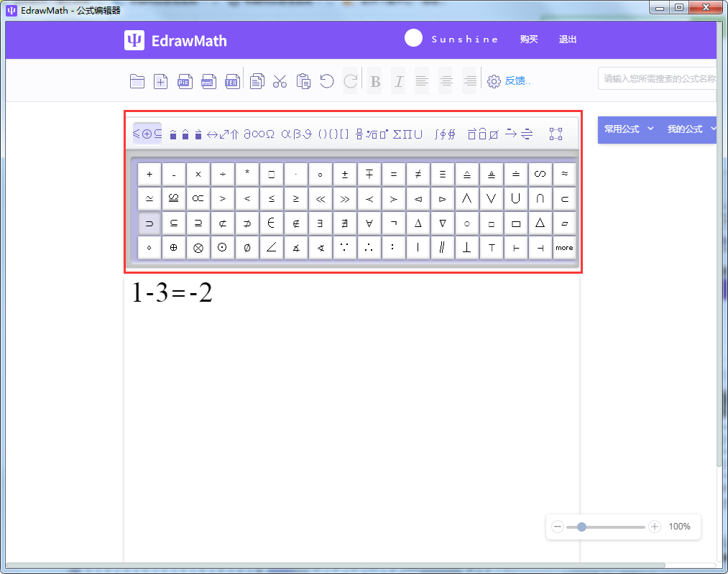Image resolution: width=728 pixels, height=574 pixels.
Task: Increase zoom with the plus button
Action: (x=655, y=527)
